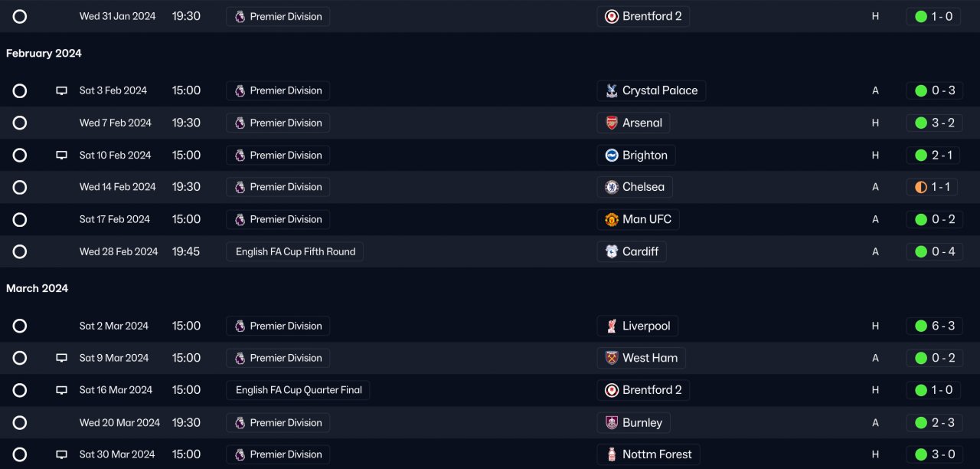The image size is (980, 469).
Task: Select the radio circle for Arsenal fixture
Action: pyautogui.click(x=20, y=123)
